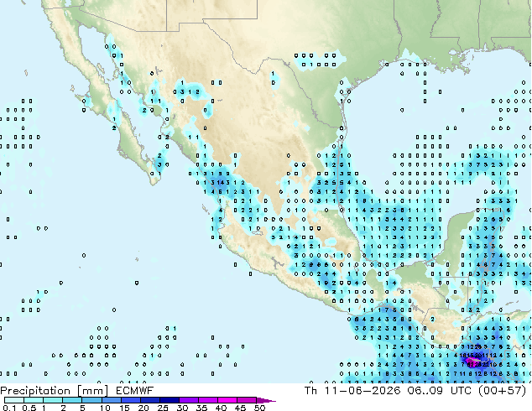Click the legend tick label '30'

tap(182, 408)
